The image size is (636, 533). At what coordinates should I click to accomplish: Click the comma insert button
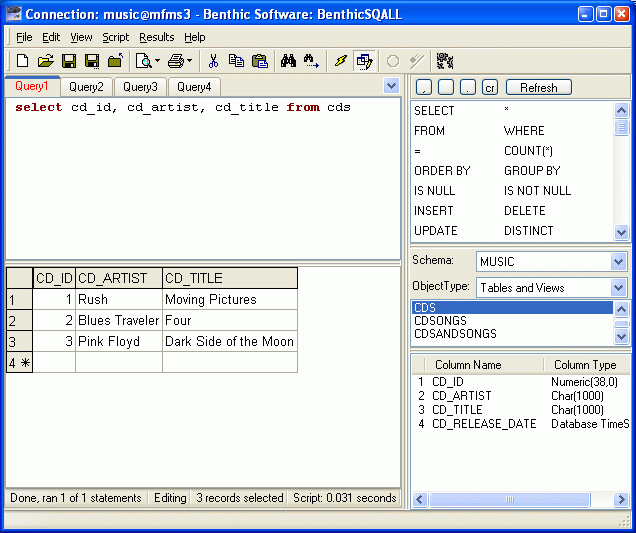[424, 88]
